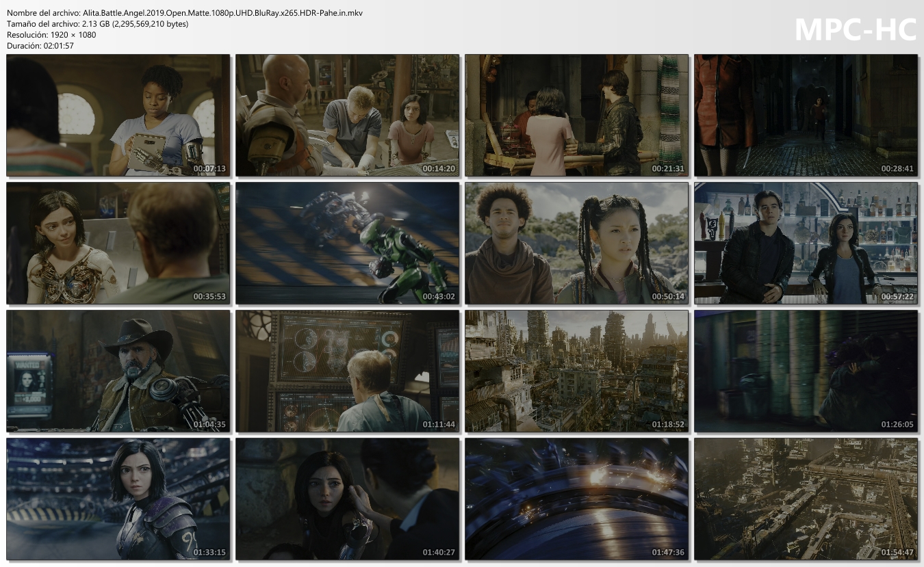Select the thumbnail at 00:14:20

pyautogui.click(x=348, y=115)
